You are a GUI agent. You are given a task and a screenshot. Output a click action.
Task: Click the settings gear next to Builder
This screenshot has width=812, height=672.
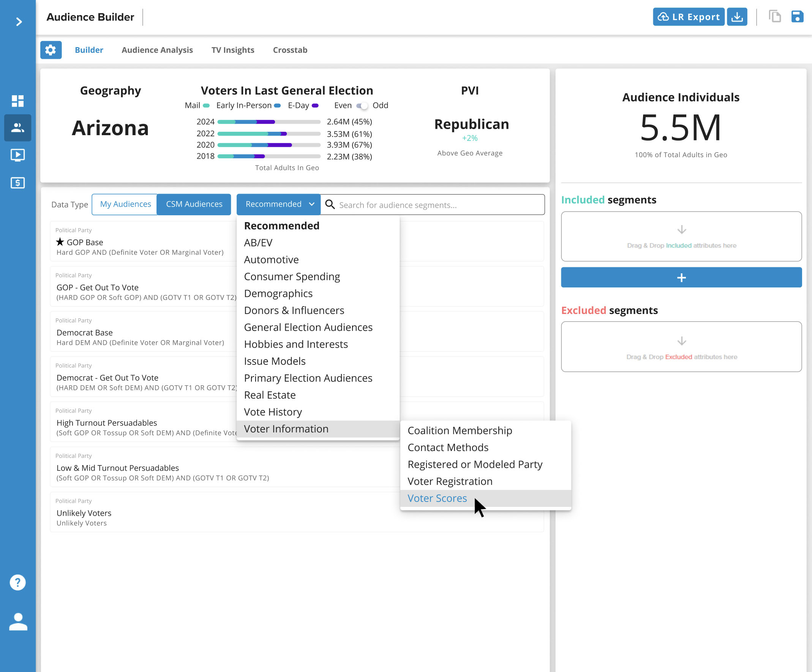tap(51, 50)
